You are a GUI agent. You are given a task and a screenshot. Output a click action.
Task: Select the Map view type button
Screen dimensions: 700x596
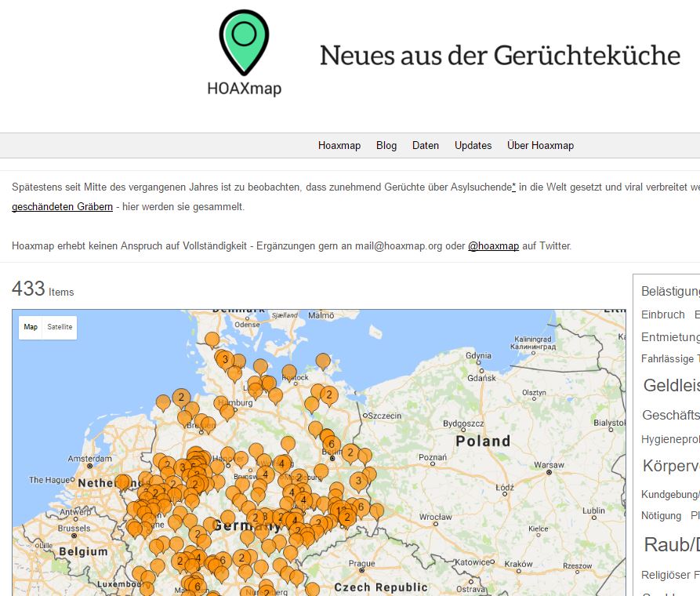click(x=31, y=327)
